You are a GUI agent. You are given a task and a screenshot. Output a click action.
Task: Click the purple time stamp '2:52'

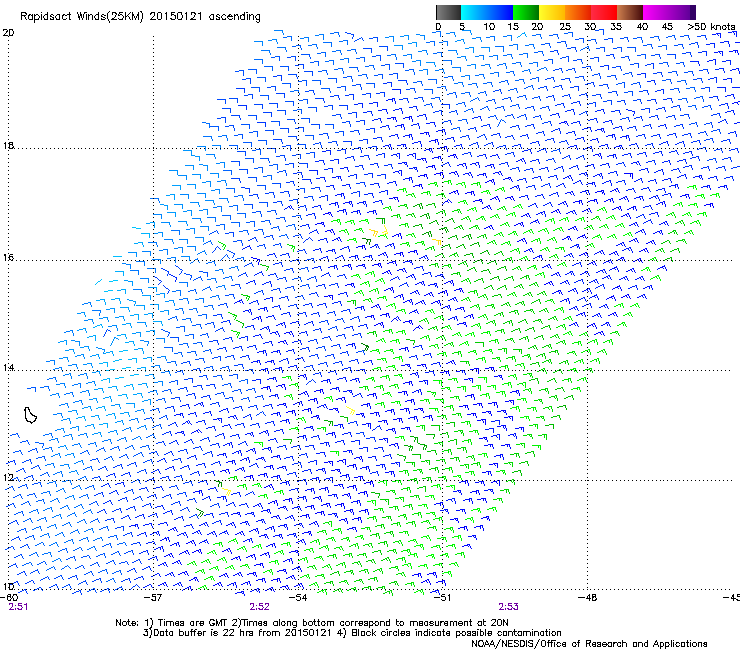point(260,607)
